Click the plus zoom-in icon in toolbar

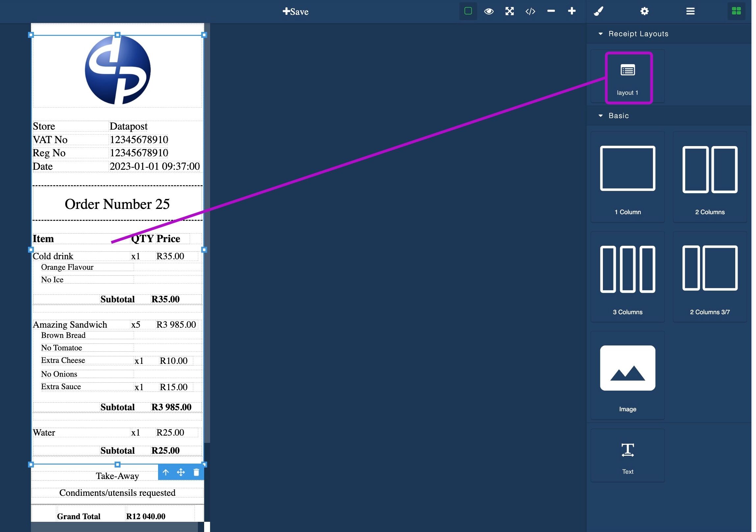tap(572, 11)
